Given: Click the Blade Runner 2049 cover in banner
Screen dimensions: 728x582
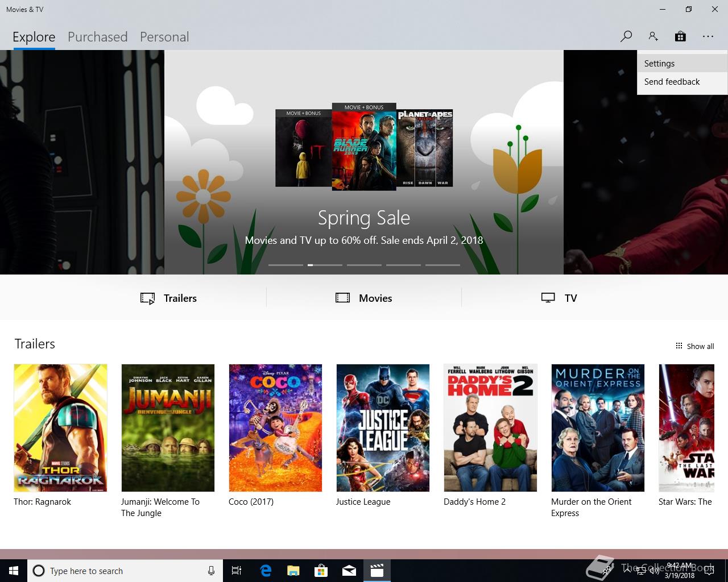Looking at the screenshot, I should 364,146.
